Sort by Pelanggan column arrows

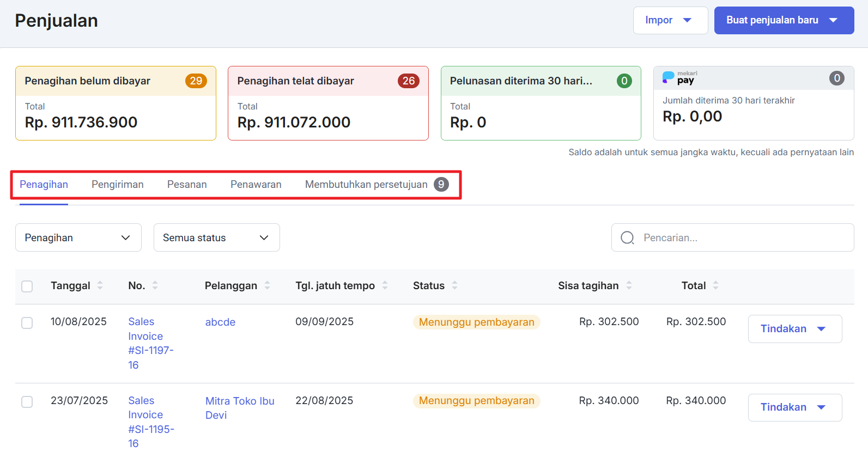(x=267, y=285)
